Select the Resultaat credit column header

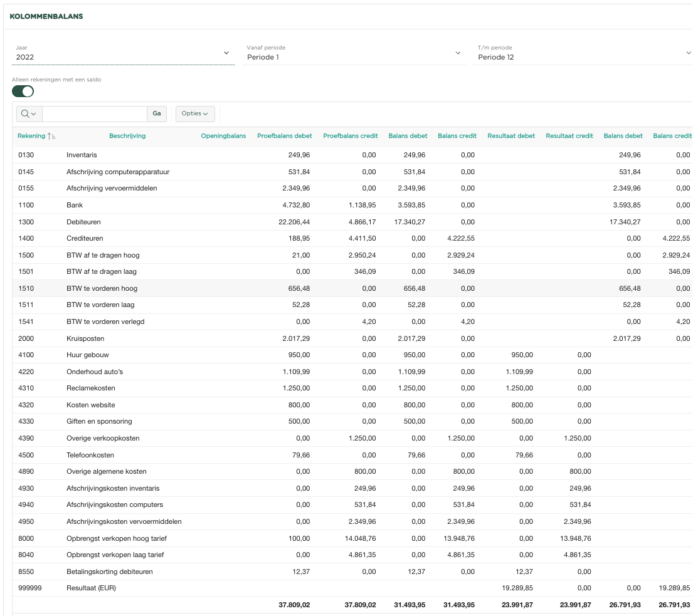coord(569,136)
